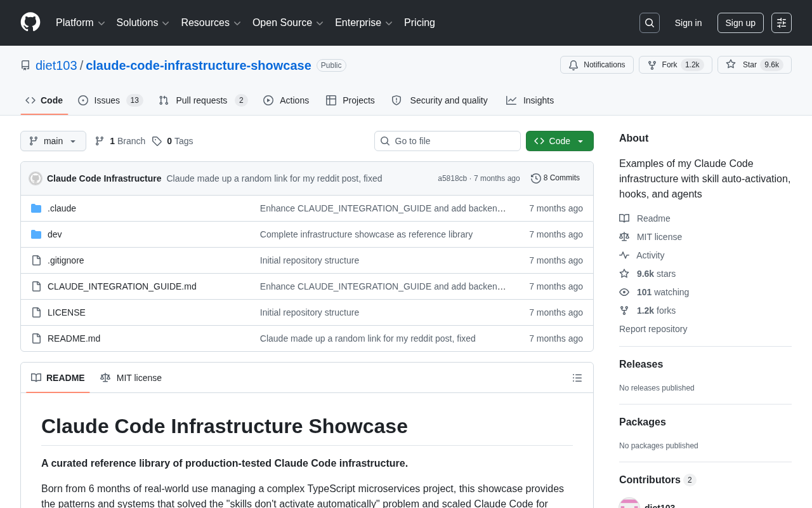
Task: Click the Sign up button
Action: tap(740, 23)
